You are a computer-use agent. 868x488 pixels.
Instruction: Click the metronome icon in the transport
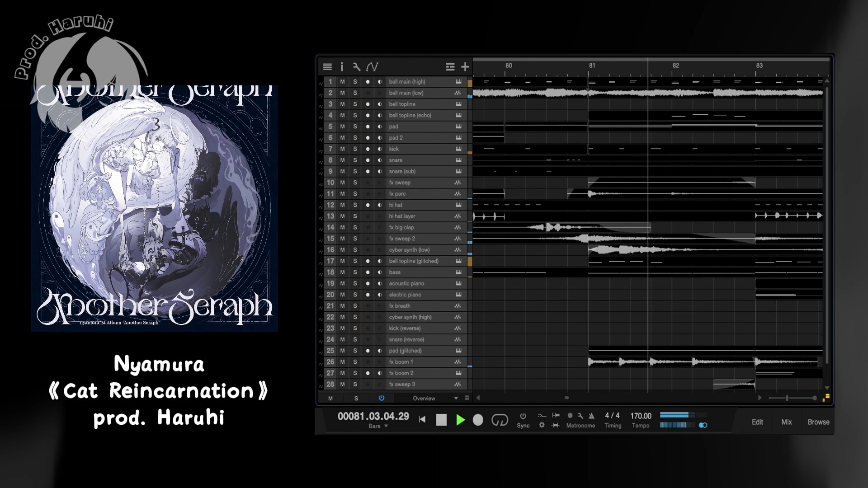[591, 416]
